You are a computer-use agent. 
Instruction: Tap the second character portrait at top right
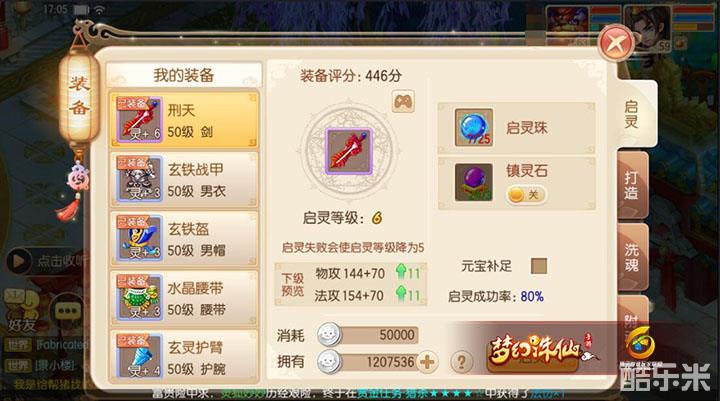648,28
